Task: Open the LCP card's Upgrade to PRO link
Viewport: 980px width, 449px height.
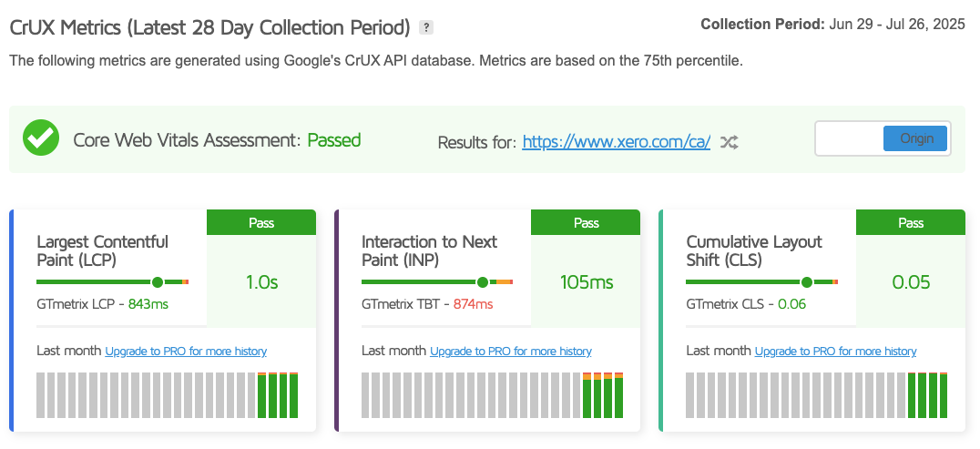Action: [x=186, y=352]
